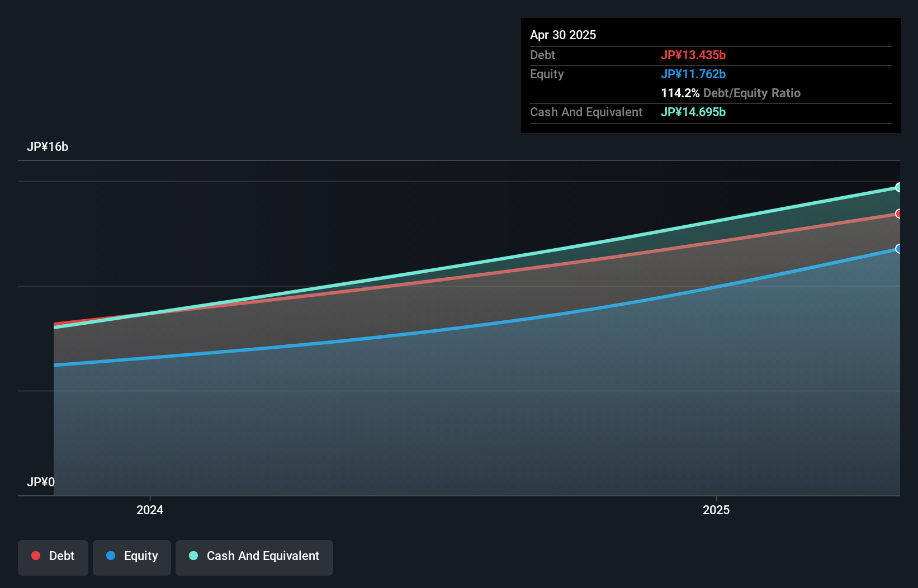Toggle the Debt series via the legend
The width and height of the screenshot is (918, 588).
click(x=53, y=556)
